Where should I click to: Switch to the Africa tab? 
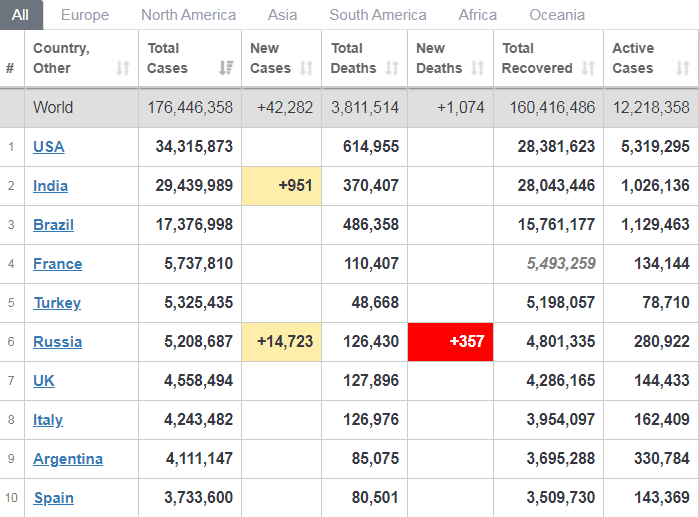click(x=478, y=15)
